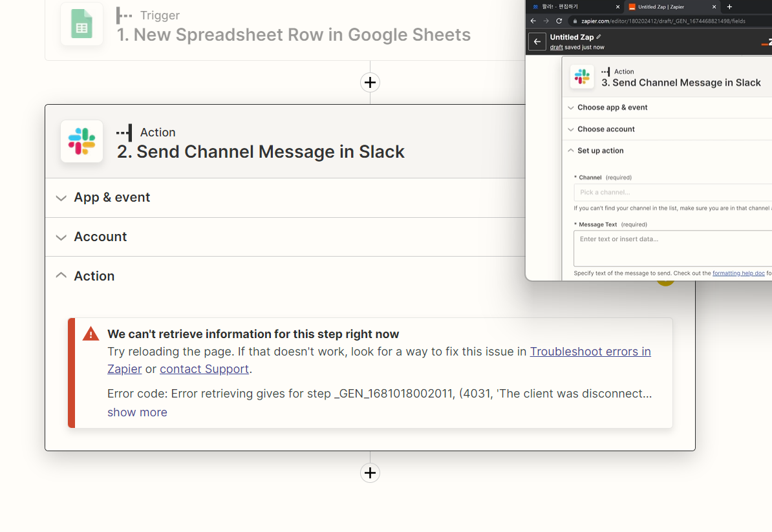Add a step below the Slack action
Screen dimensions: 772x532
[370, 473]
